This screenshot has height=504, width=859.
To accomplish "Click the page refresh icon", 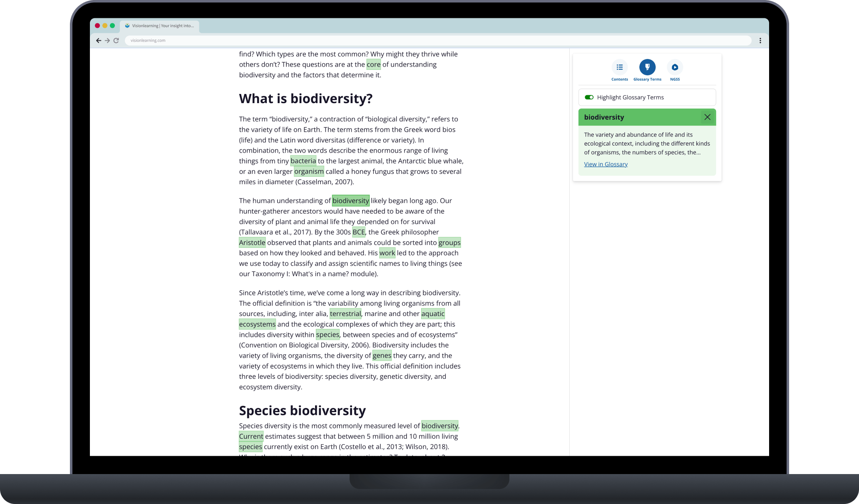I will 117,40.
